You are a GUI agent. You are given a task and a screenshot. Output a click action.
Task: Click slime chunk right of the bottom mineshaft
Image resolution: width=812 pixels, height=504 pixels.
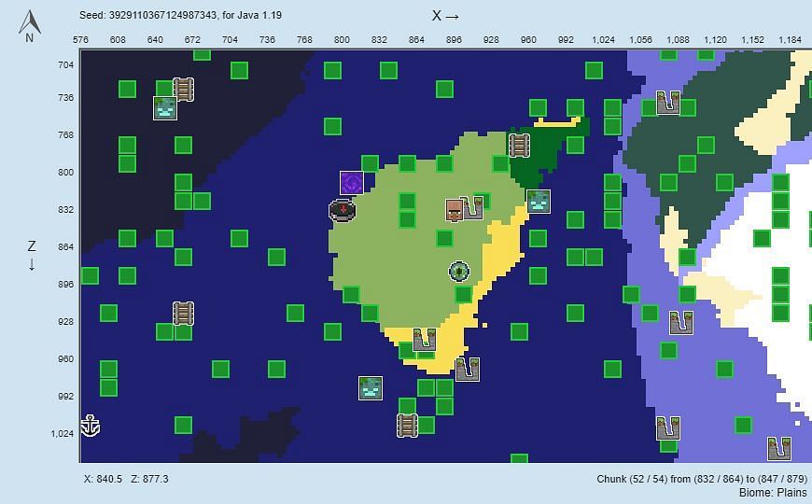(x=426, y=426)
